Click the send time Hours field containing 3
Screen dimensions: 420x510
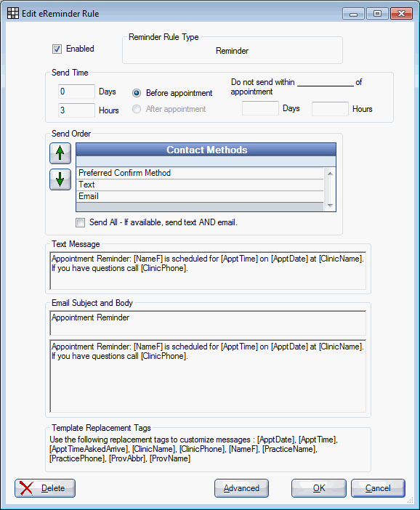click(76, 110)
